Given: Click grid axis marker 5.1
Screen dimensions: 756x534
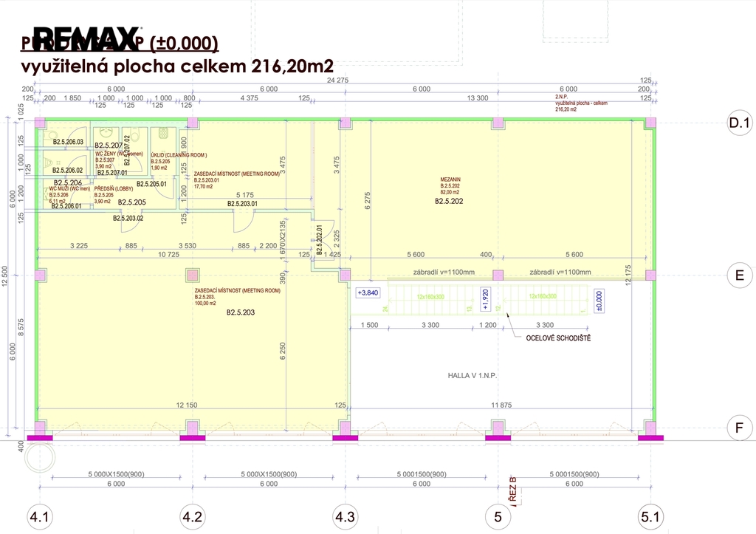Looking at the screenshot, I should coord(650,517).
